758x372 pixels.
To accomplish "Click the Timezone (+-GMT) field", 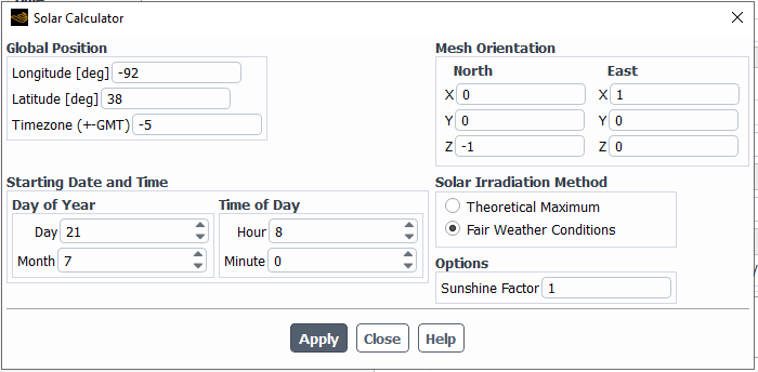I will [x=197, y=125].
